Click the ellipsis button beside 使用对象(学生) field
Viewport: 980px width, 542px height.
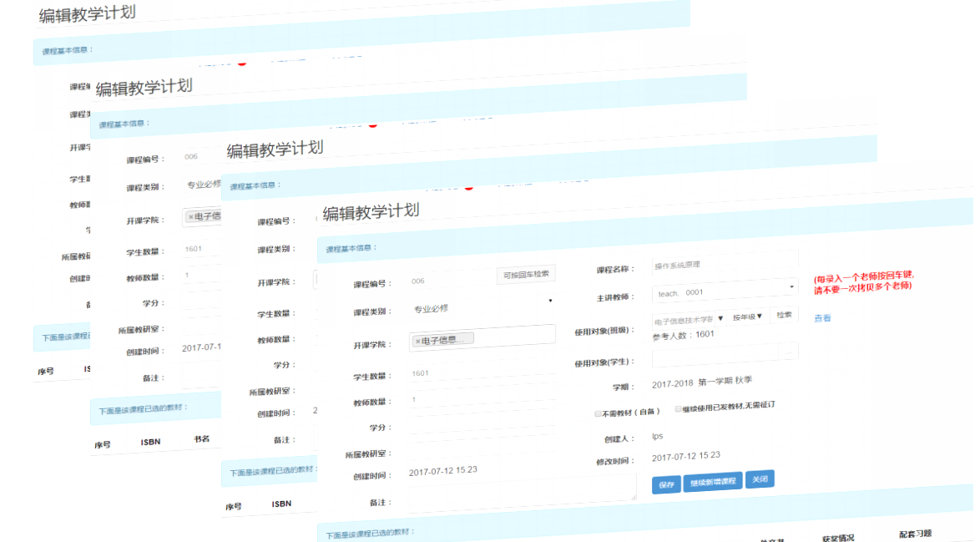(x=789, y=352)
